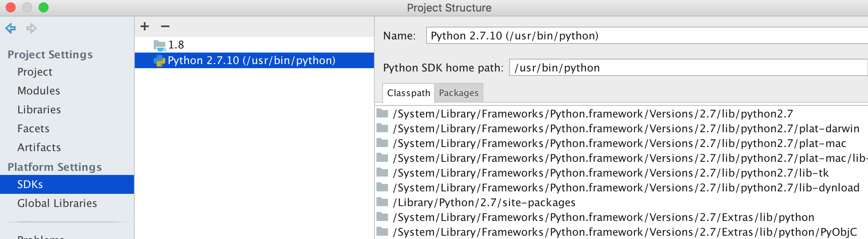Open Project settings section

click(x=35, y=72)
